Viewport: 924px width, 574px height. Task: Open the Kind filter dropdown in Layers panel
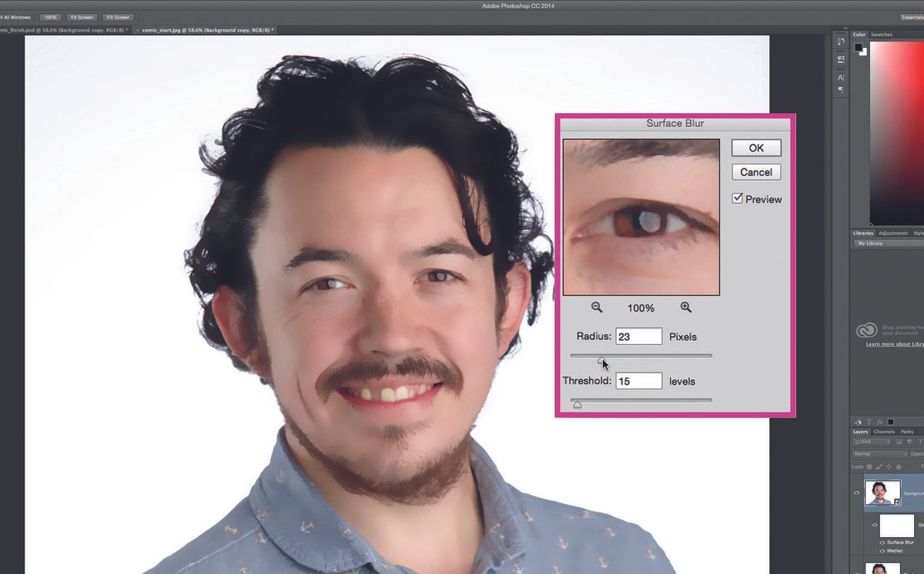871,442
